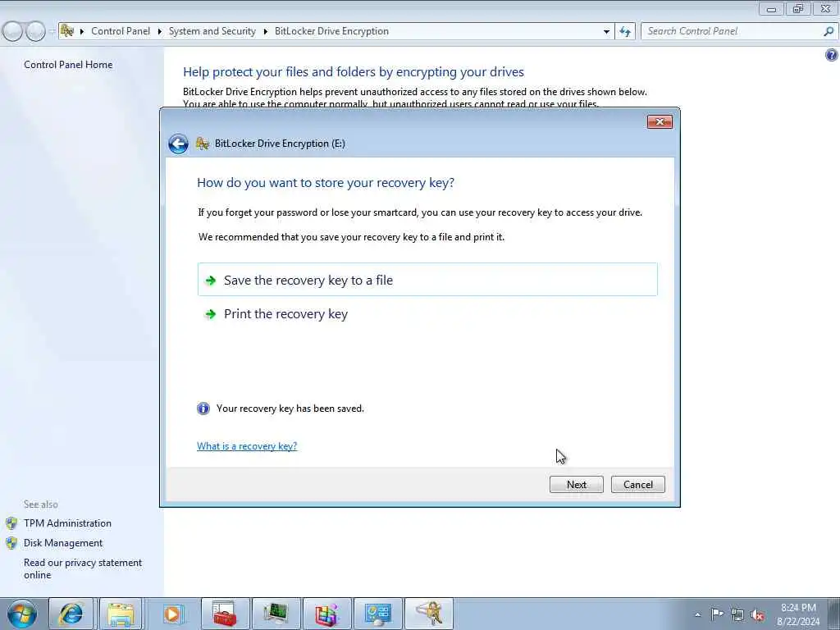Open Control Panel Home
840x630 pixels.
pyautogui.click(x=68, y=64)
